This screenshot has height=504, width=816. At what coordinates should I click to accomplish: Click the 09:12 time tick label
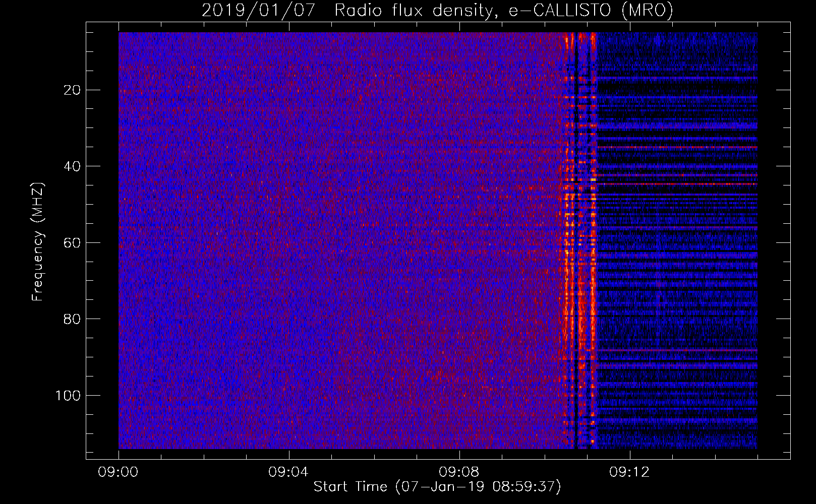(629, 472)
